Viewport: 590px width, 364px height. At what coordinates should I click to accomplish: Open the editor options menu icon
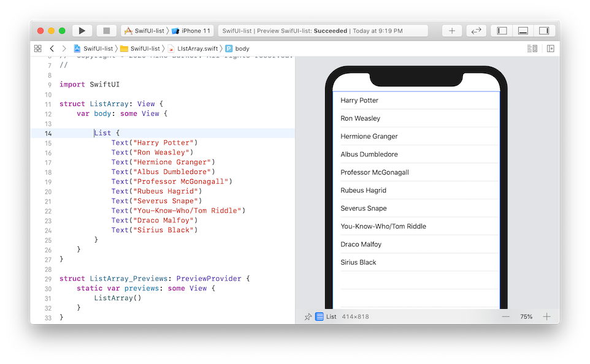pyautogui.click(x=532, y=48)
